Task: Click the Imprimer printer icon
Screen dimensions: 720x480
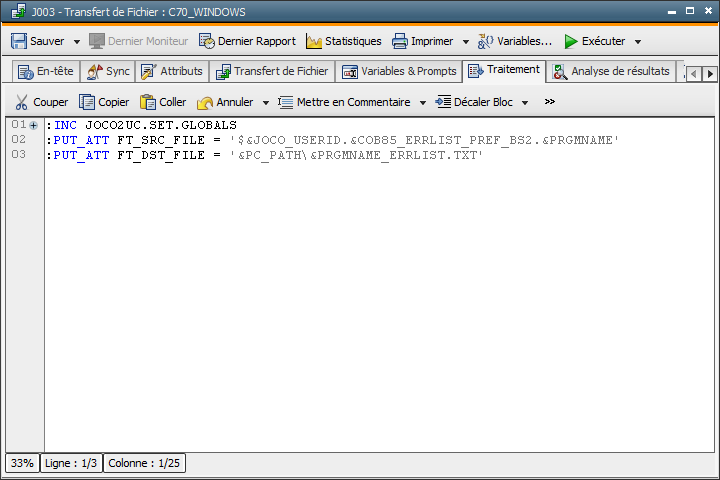Action: (399, 41)
